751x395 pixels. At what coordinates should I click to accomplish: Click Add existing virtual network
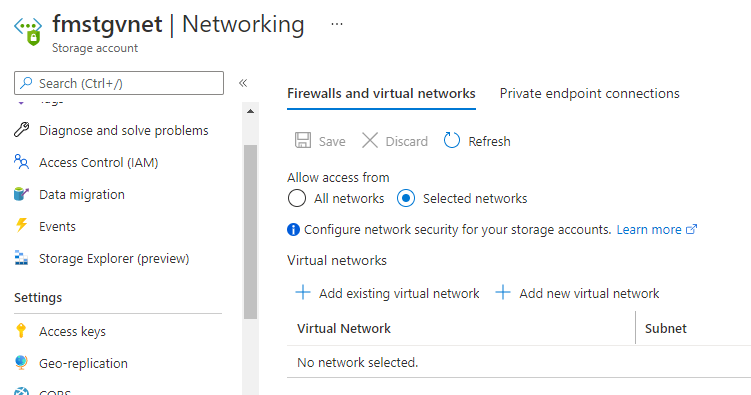(x=387, y=293)
